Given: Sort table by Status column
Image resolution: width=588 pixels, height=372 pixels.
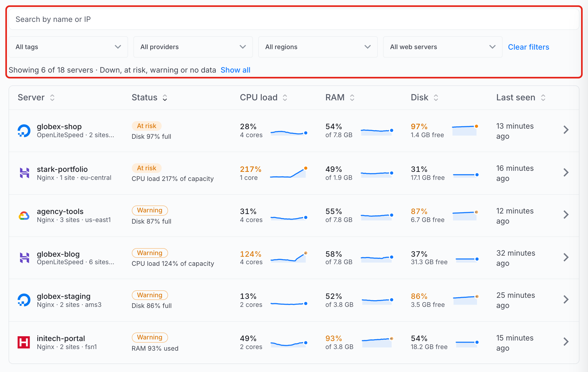Looking at the screenshot, I should [149, 97].
